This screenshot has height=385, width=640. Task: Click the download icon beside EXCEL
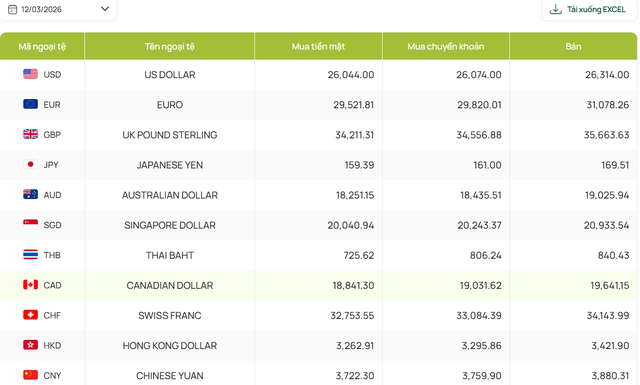556,9
